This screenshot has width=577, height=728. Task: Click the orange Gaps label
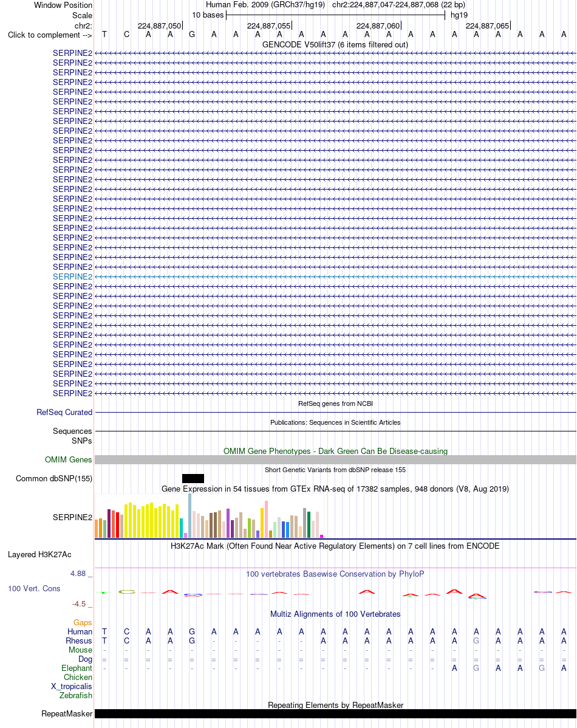tap(83, 623)
